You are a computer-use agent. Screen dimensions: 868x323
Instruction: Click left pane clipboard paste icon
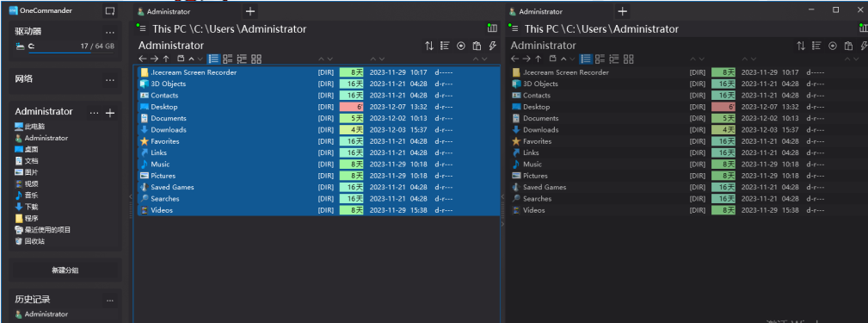tap(477, 46)
